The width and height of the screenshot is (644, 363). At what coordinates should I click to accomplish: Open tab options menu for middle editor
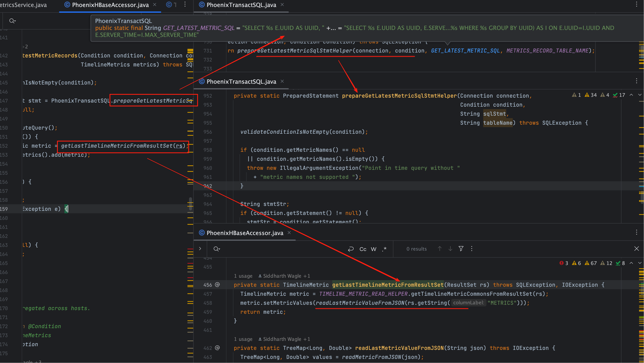[x=636, y=81]
